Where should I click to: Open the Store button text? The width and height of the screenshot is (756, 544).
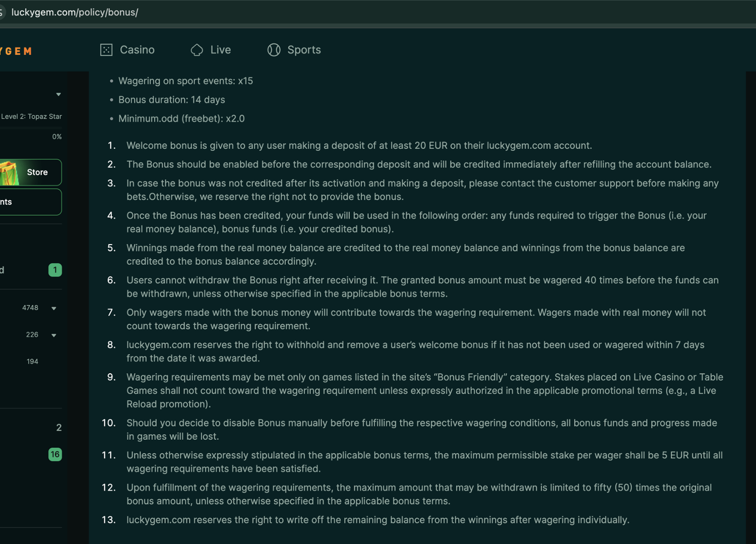37,172
